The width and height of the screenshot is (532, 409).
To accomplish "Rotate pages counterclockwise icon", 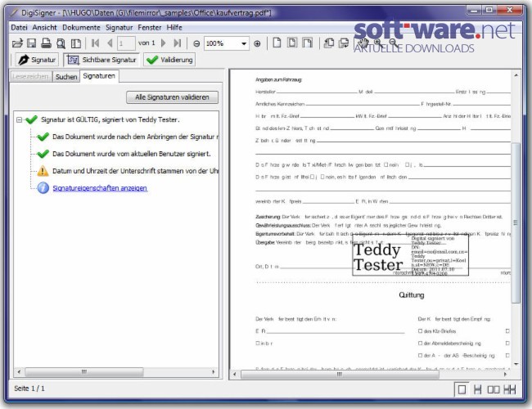I will 329,43.
